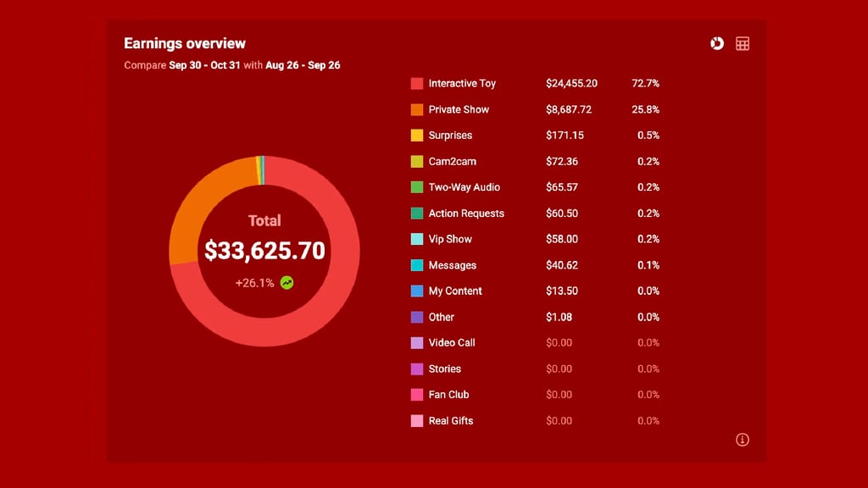Click the Action Requests legend label

click(x=466, y=213)
